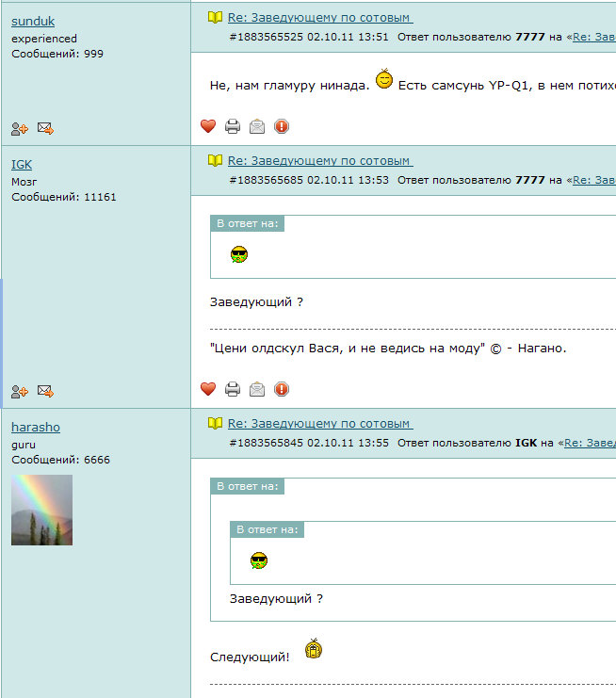616x698 pixels.
Task: Open sunduk's user profile link
Action: pos(34,22)
